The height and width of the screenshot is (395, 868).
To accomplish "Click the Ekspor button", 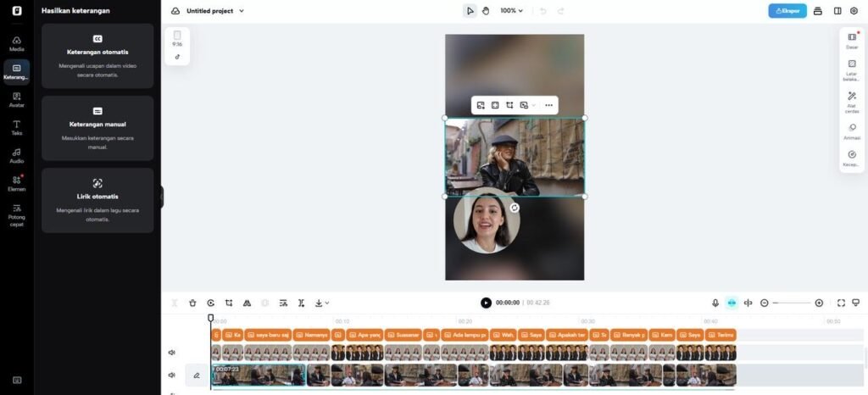I will pos(787,11).
